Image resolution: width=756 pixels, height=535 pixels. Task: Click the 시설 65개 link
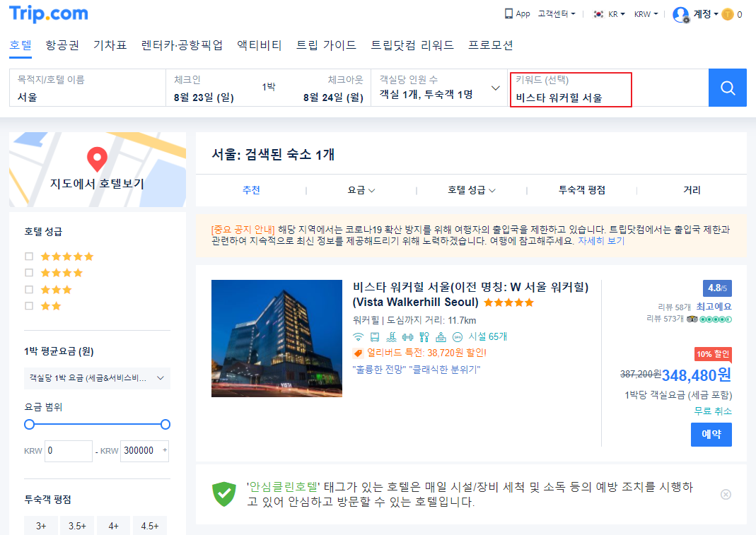[x=488, y=336]
